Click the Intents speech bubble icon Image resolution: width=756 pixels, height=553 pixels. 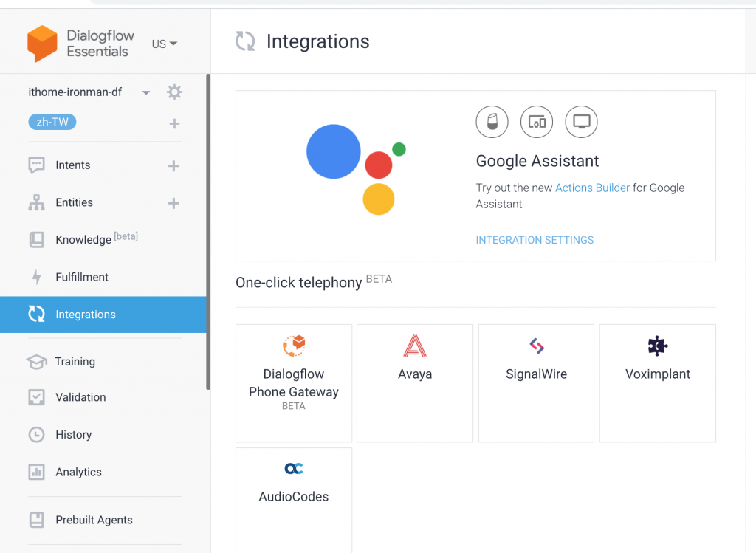tap(37, 165)
